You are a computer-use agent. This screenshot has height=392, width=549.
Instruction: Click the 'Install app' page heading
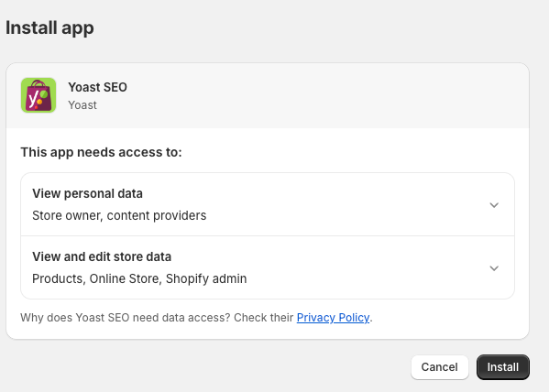click(x=49, y=27)
